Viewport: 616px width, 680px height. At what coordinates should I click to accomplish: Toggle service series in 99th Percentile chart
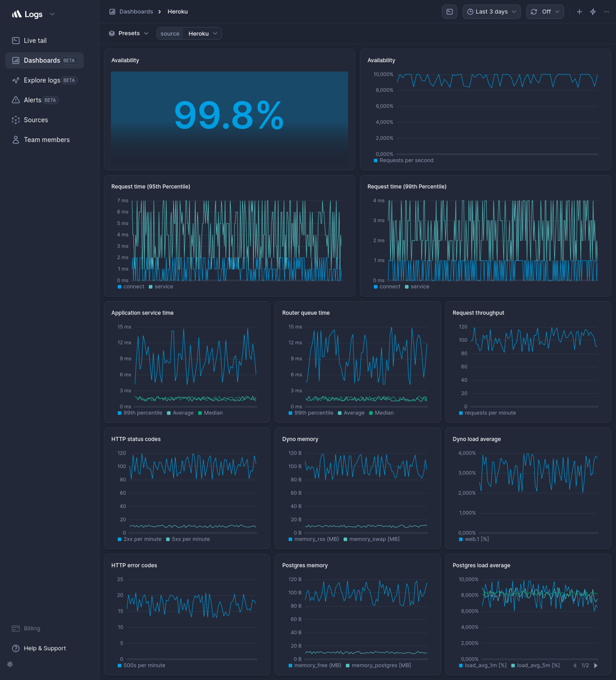point(417,287)
